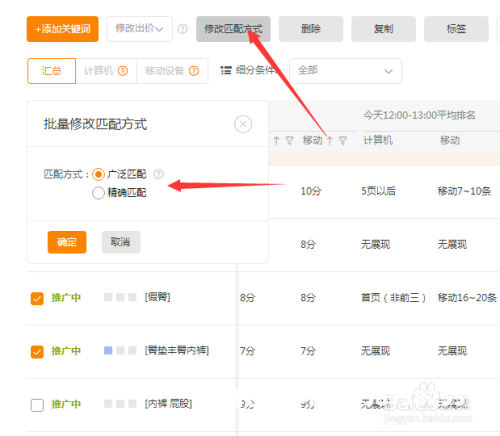Select the 广泛匹配 radio button

click(98, 174)
